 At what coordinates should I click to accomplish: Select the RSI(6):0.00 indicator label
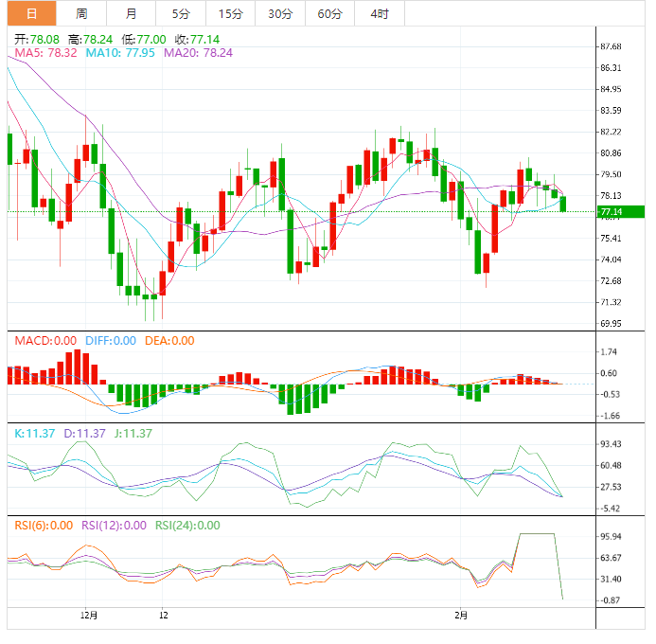point(43,525)
